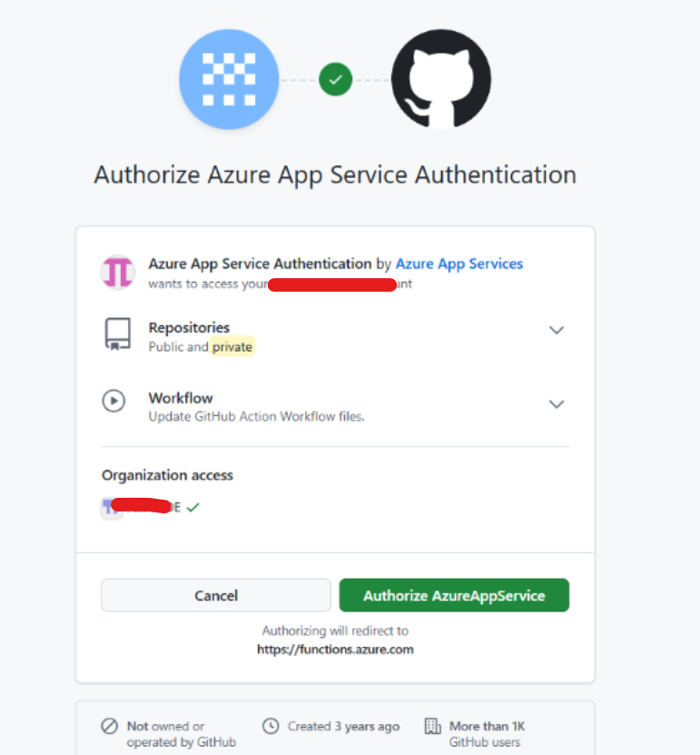The height and width of the screenshot is (755, 700).
Task: Click the pink Azure App Services avatar
Action: [x=118, y=272]
